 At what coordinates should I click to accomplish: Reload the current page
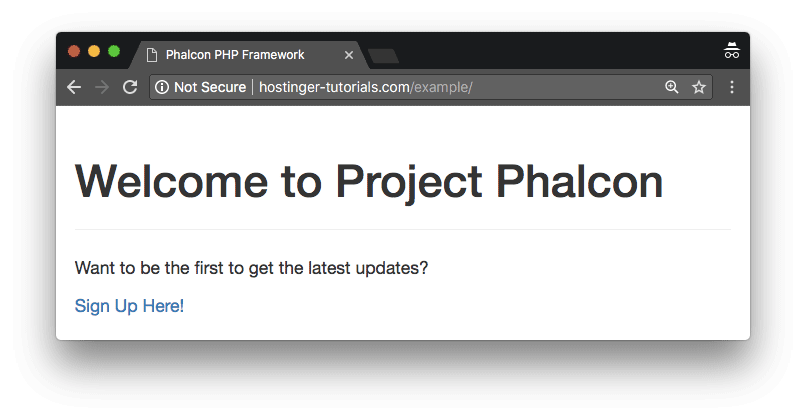[x=130, y=87]
